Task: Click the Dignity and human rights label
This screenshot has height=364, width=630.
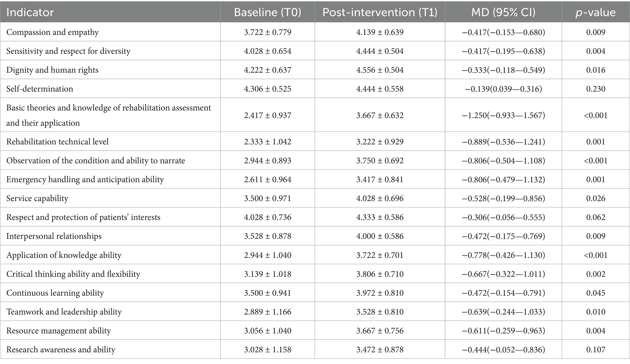Action: tap(52, 70)
